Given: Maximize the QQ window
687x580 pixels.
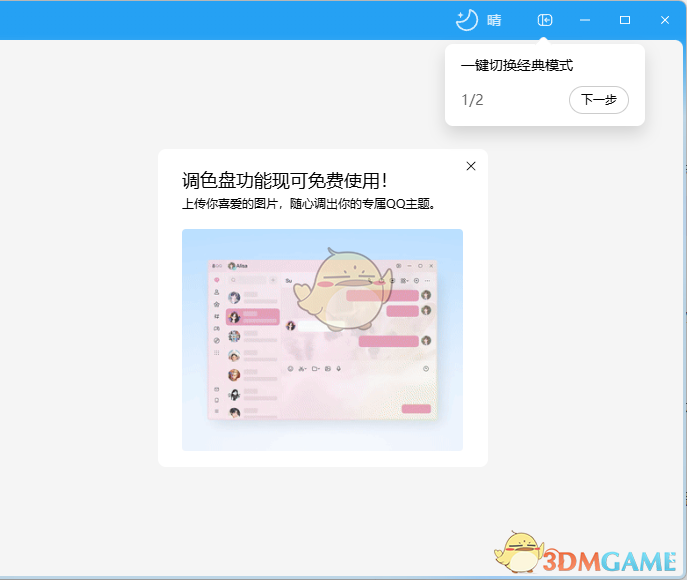Looking at the screenshot, I should (x=625, y=20).
